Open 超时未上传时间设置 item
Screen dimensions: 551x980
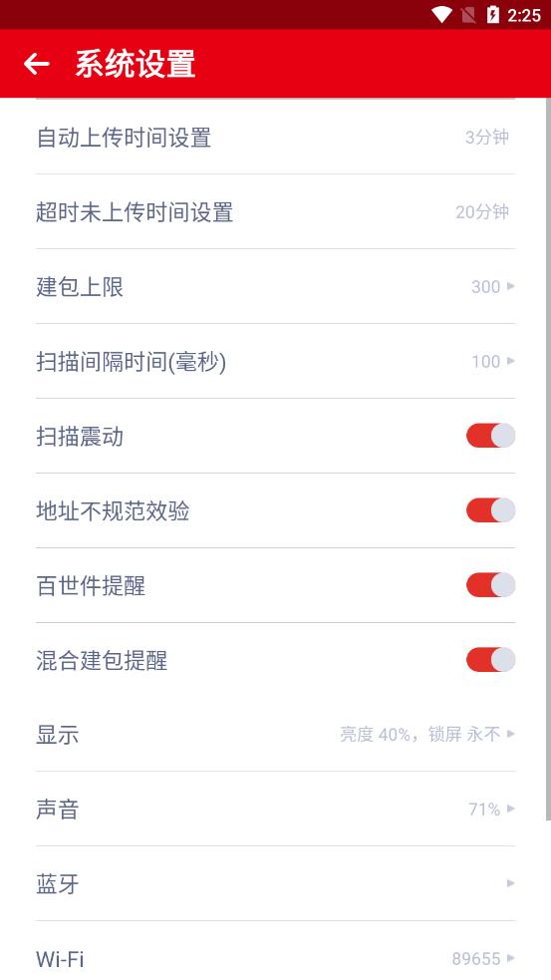tap(275, 212)
